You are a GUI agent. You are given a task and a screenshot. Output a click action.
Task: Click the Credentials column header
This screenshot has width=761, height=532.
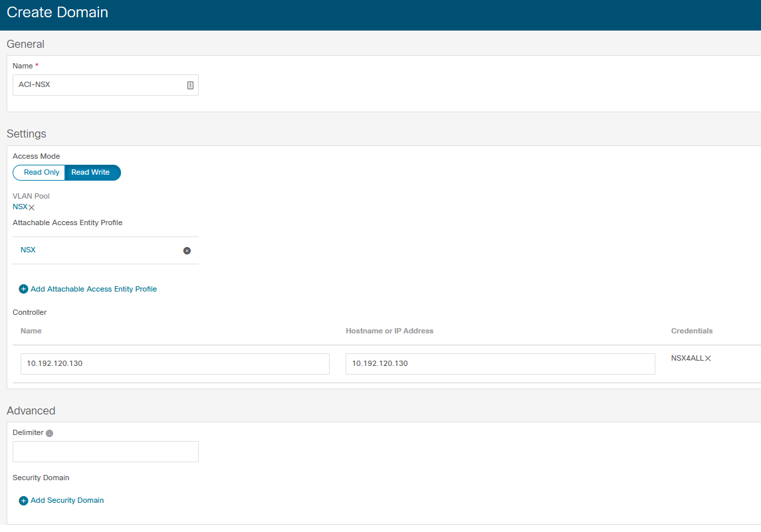[692, 331]
